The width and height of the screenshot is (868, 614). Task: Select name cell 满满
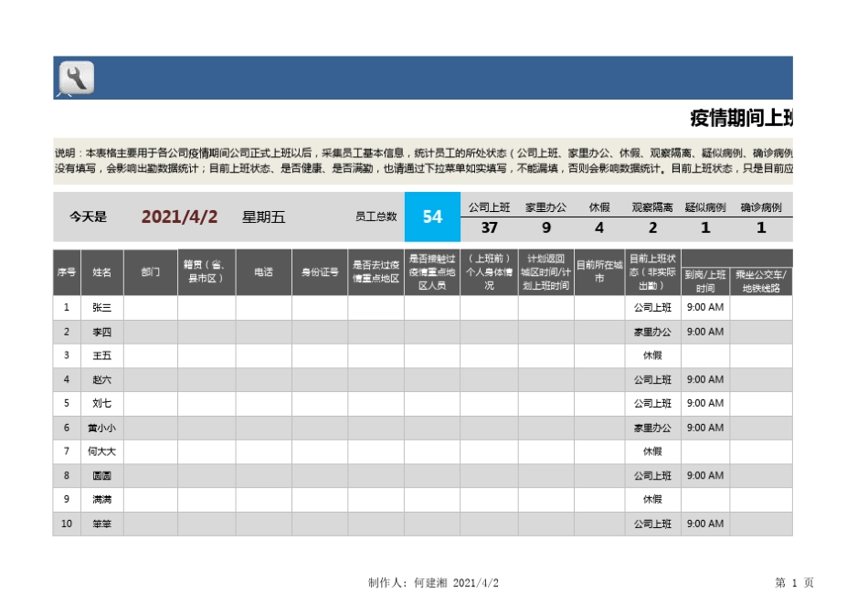(101, 500)
